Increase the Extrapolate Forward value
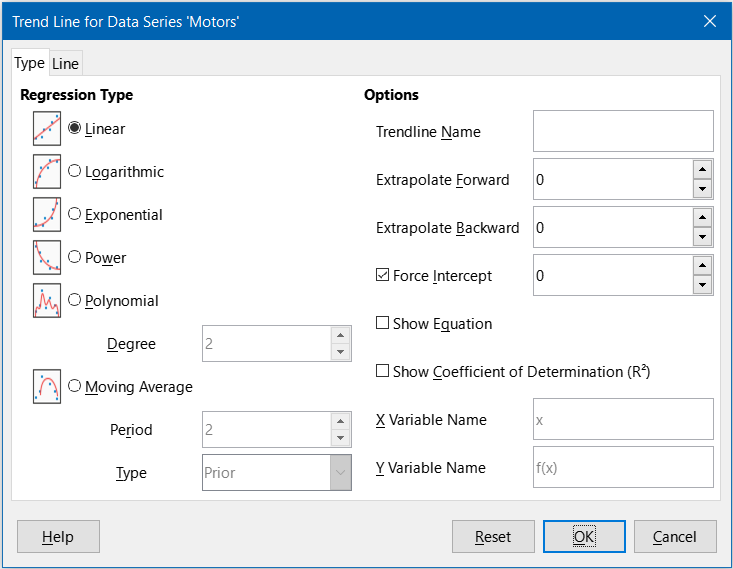Image resolution: width=733 pixels, height=569 pixels. pyautogui.click(x=702, y=170)
